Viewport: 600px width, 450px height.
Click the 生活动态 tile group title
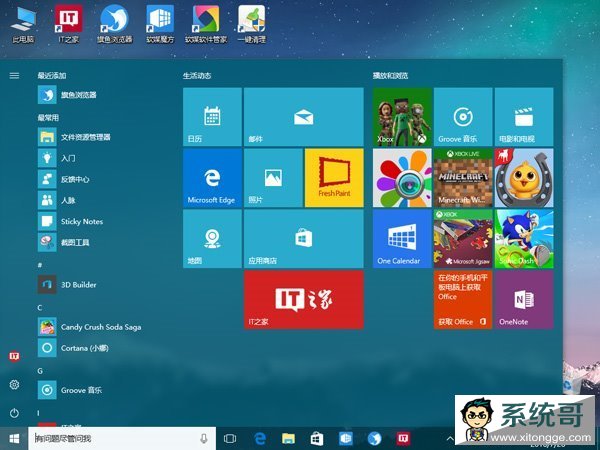coord(197,76)
